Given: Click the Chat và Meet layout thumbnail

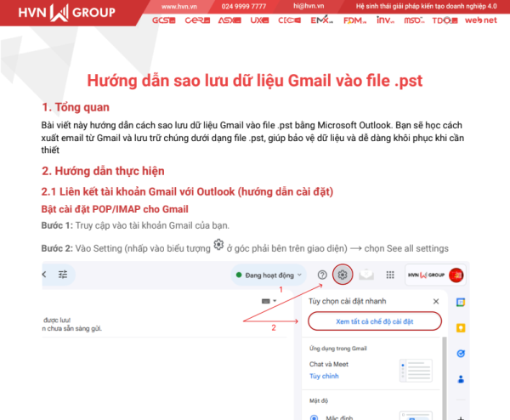Looking at the screenshot, I should tap(416, 370).
